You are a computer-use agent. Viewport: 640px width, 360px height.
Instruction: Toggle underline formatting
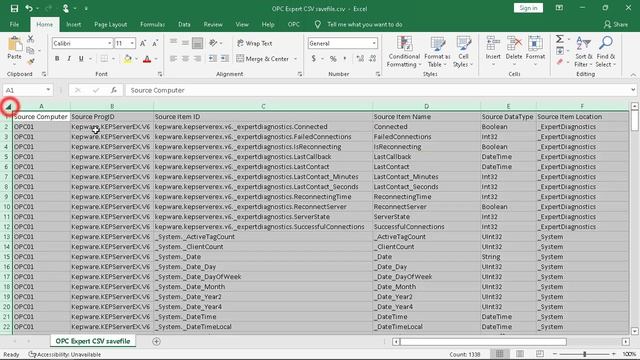point(81,59)
